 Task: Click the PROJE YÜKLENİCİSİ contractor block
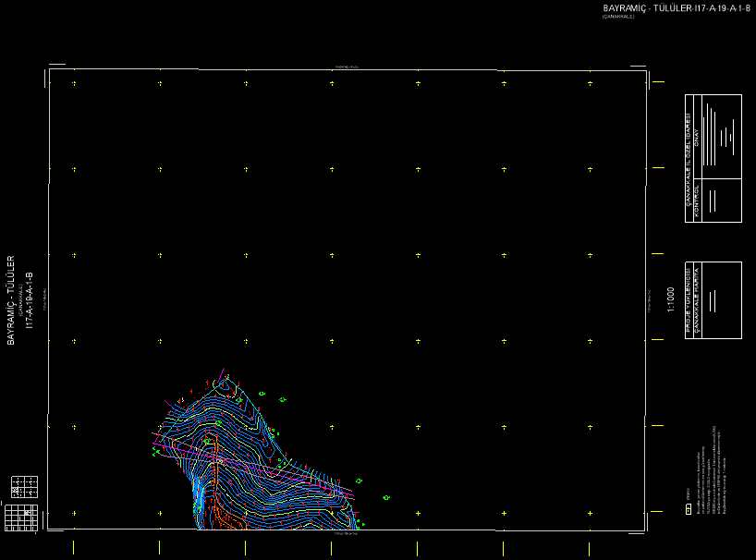(713, 300)
